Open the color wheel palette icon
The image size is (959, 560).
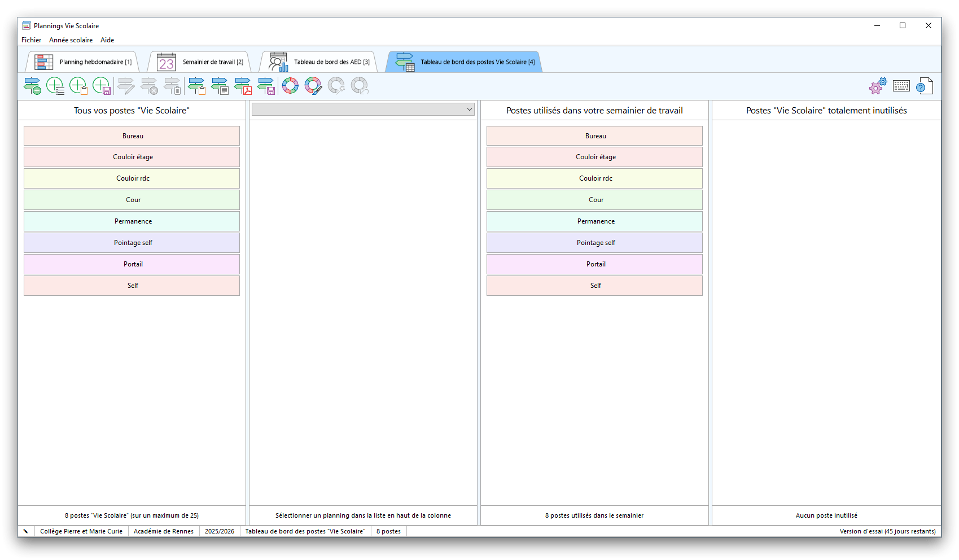tap(290, 86)
